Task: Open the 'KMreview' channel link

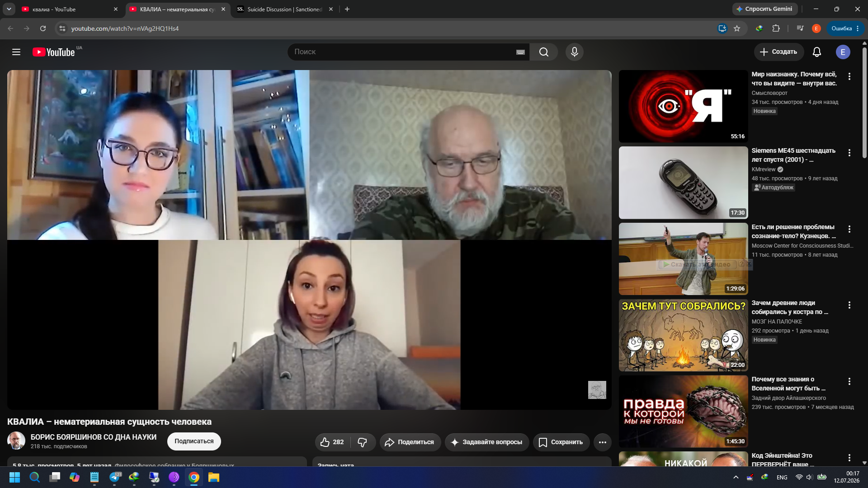Action: click(763, 169)
